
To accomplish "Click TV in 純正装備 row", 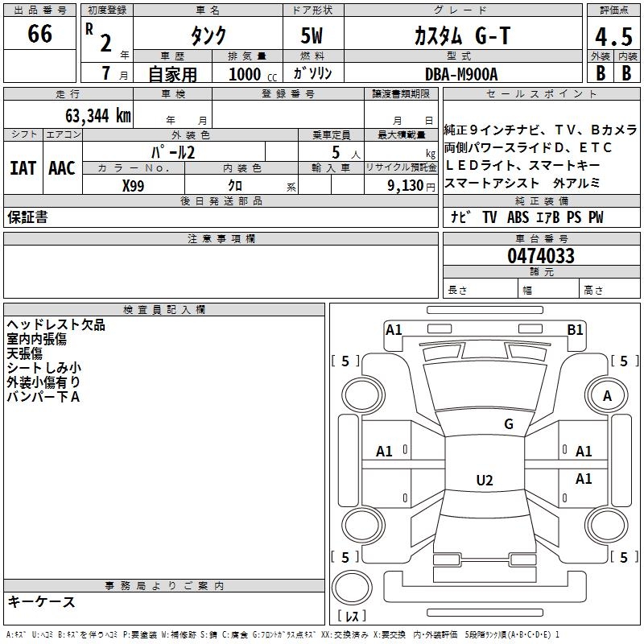I will 489,217.
